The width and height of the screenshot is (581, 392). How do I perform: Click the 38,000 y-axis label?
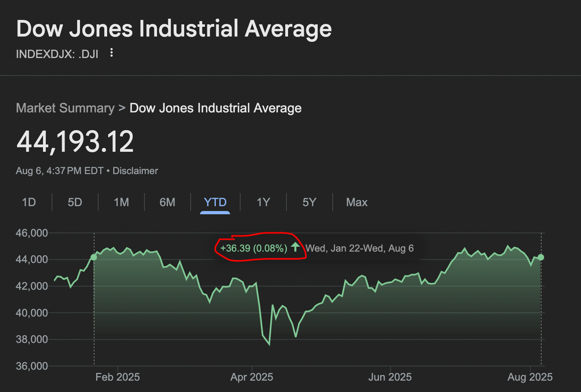(32, 339)
